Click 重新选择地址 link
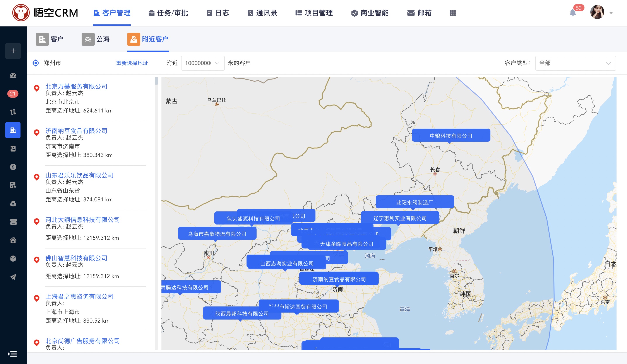The width and height of the screenshot is (627, 364). [132, 63]
